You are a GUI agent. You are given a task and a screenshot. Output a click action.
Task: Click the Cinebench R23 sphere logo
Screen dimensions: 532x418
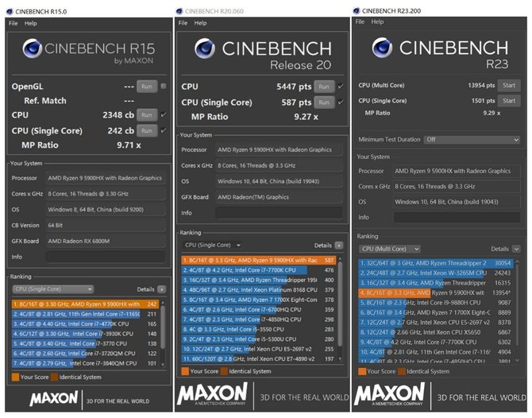pyautogui.click(x=382, y=48)
